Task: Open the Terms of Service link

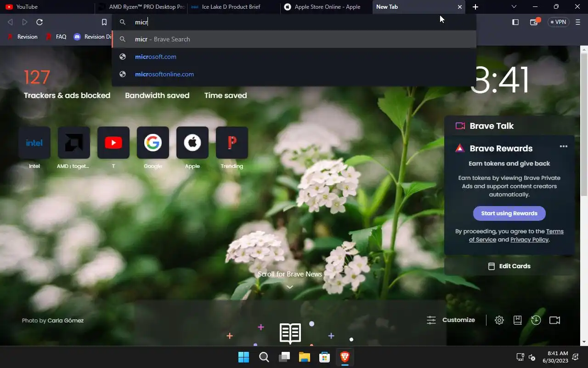Action: (516, 236)
